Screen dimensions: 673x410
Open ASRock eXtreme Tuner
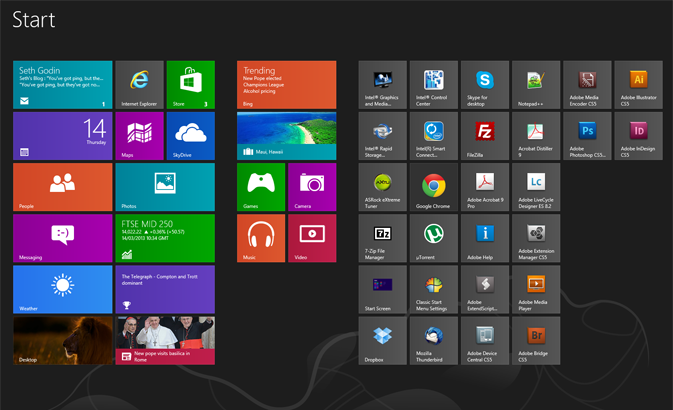383,187
